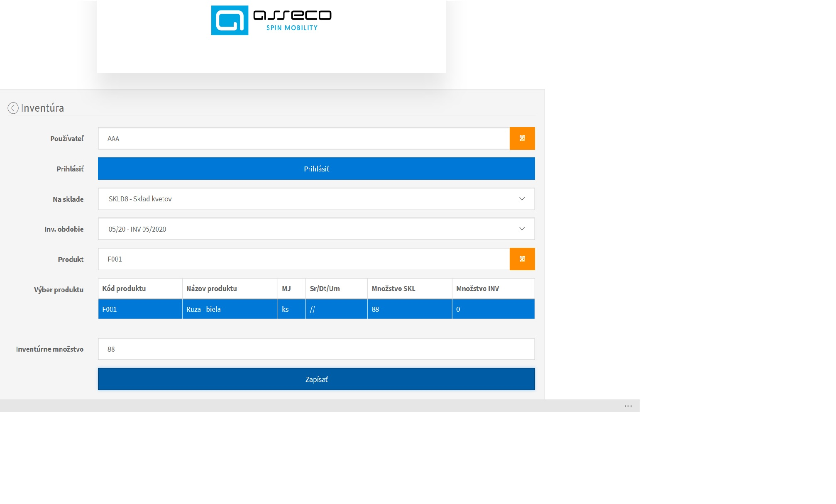Click the Inventúrne množstvo input field

(x=316, y=349)
